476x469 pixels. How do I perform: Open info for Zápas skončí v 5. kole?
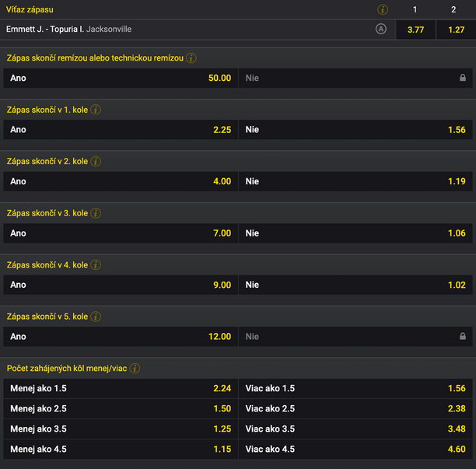coord(96,317)
